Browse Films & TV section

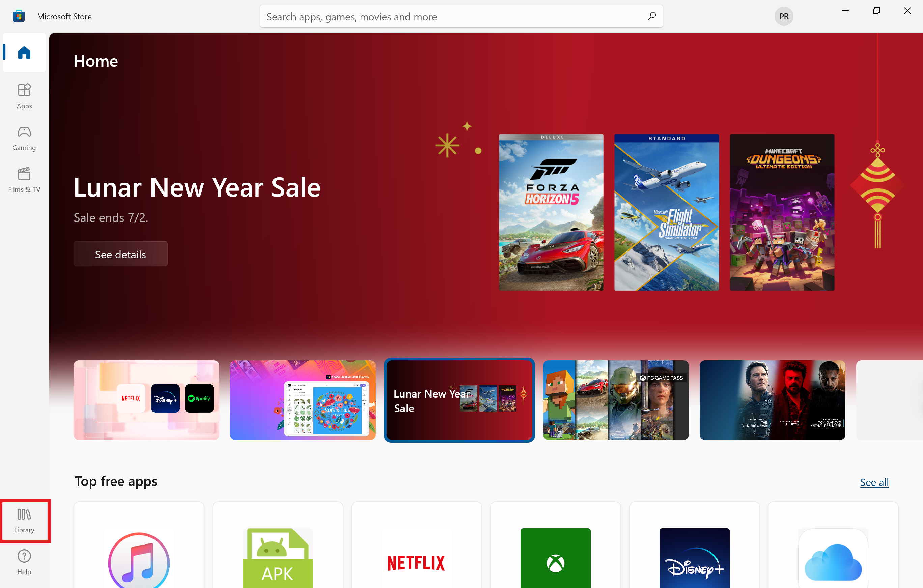coord(24,179)
